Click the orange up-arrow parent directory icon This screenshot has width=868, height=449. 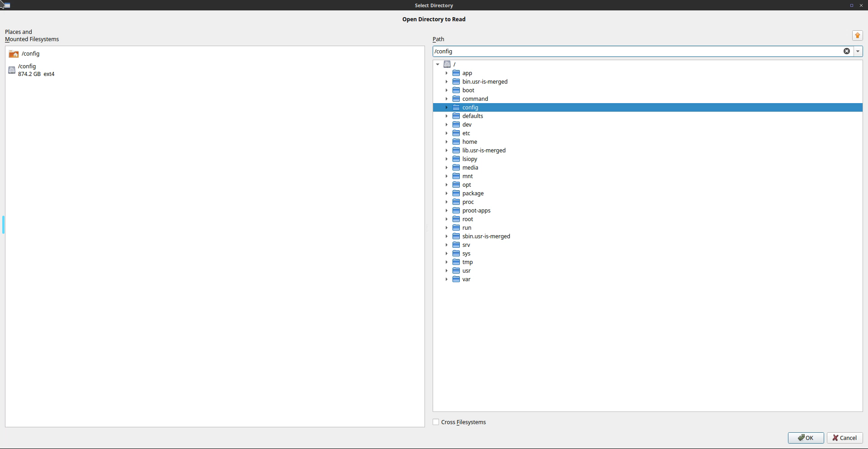(857, 36)
